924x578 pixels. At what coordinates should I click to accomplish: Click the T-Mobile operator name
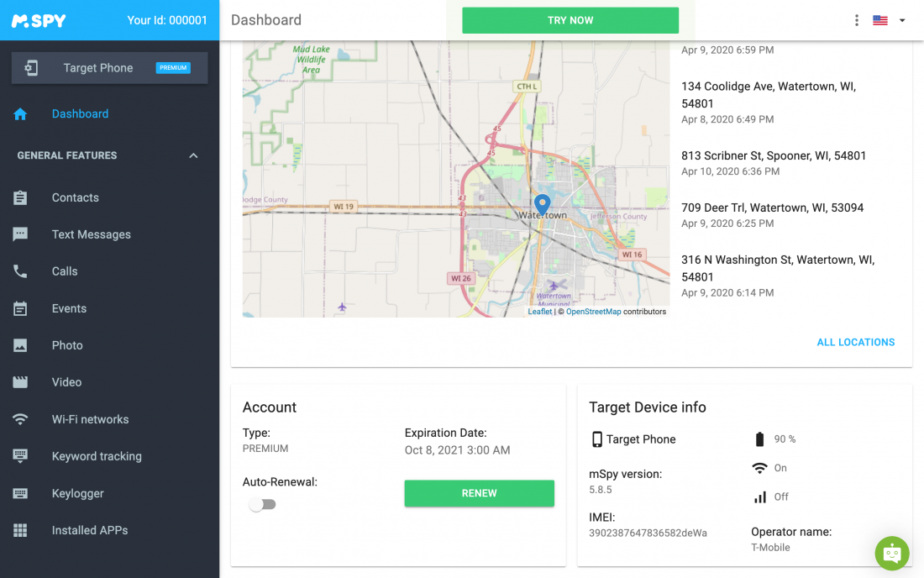tap(770, 548)
